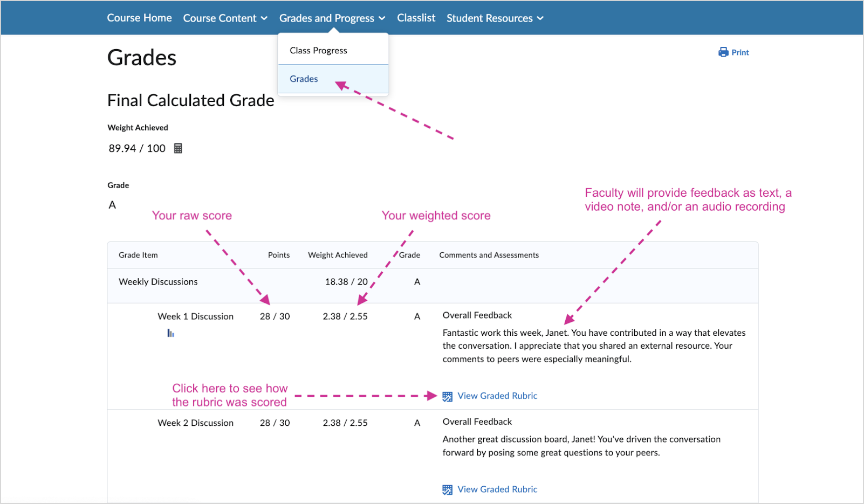Go to Course Home in the navigation bar
The height and width of the screenshot is (504, 864).
click(139, 18)
